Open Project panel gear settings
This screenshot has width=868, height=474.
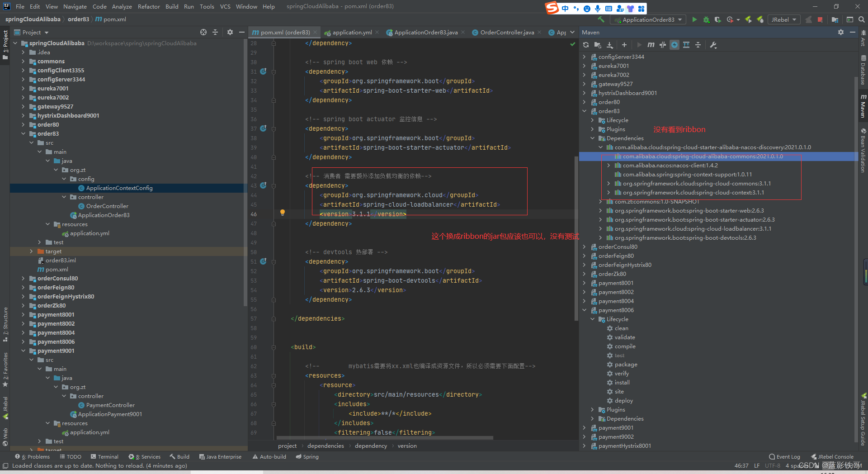[230, 32]
